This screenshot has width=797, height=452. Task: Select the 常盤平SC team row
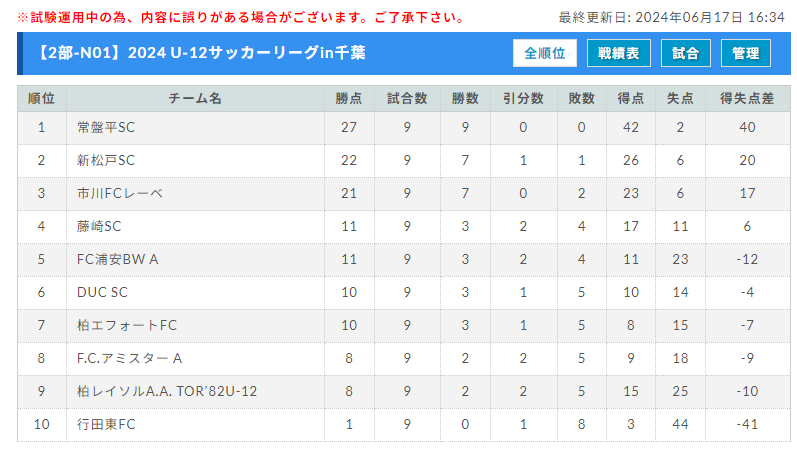[404, 128]
